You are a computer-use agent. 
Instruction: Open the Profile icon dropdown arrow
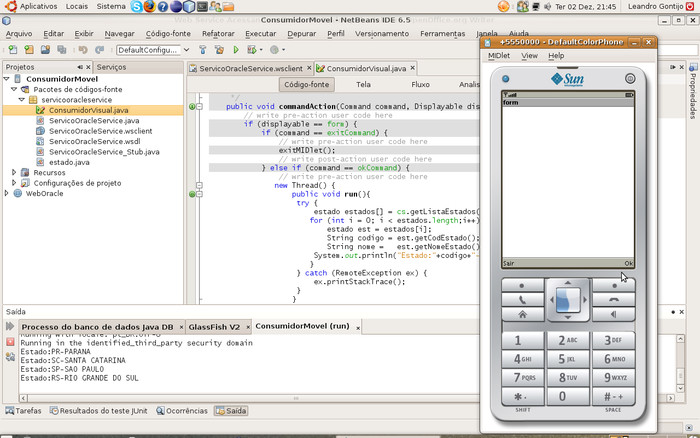tap(283, 50)
